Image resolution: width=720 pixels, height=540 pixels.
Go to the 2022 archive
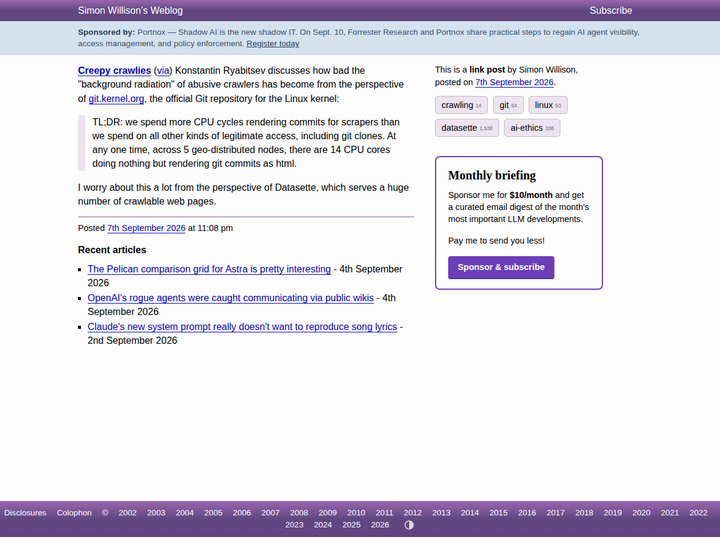[x=698, y=513]
